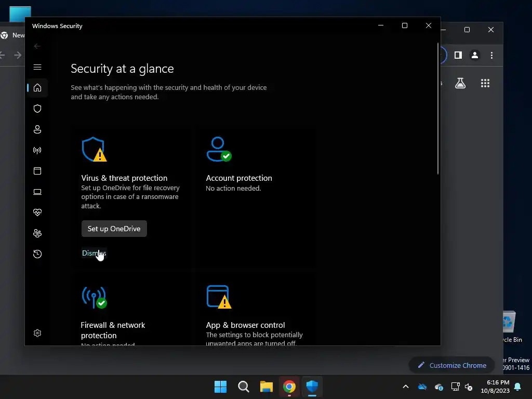Open App & browser control sidebar icon
The image size is (532, 399).
click(37, 171)
